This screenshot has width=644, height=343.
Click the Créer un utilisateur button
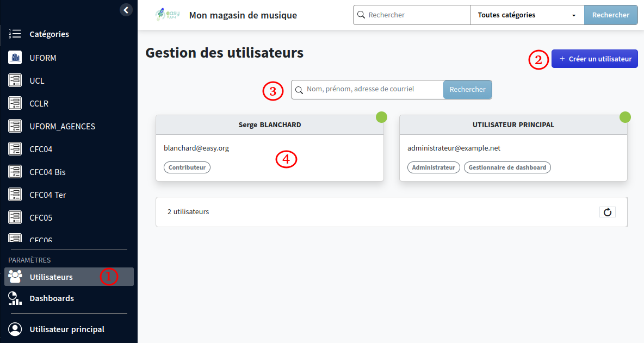(x=595, y=58)
